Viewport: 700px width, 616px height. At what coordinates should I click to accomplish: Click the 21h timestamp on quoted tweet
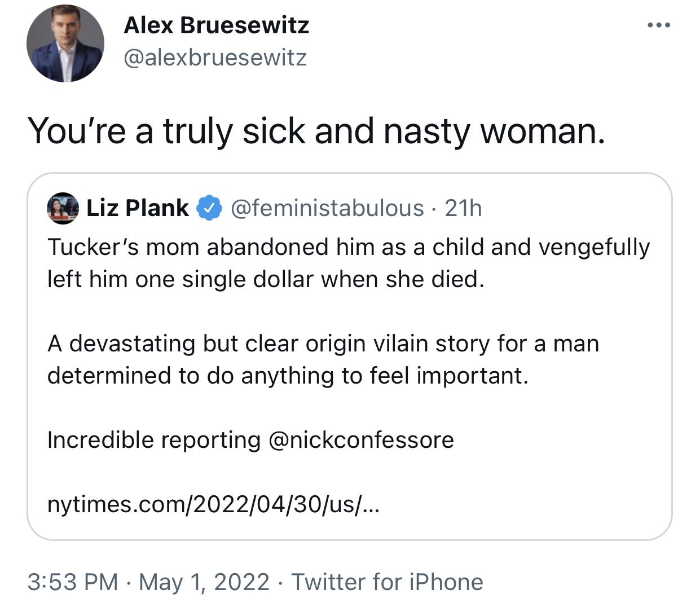click(x=463, y=208)
